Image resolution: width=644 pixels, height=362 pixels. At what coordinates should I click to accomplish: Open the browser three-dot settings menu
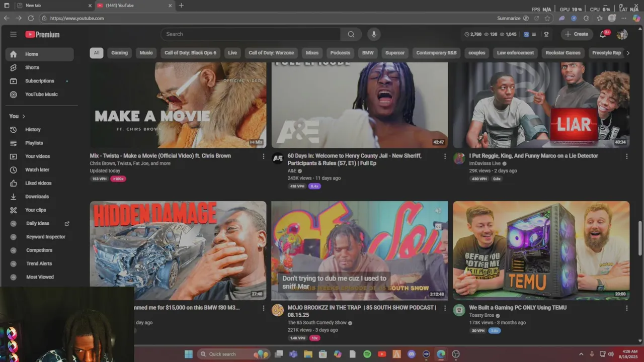tap(624, 18)
